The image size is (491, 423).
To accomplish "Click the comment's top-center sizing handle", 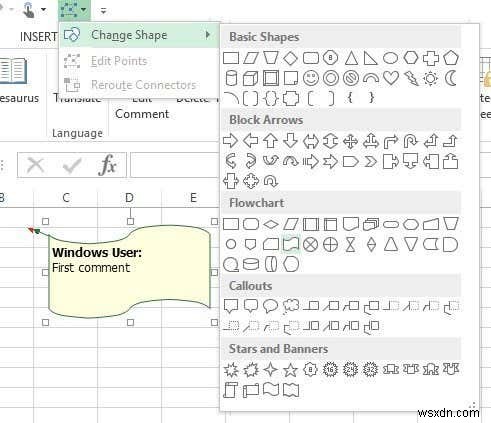I will click(131, 221).
